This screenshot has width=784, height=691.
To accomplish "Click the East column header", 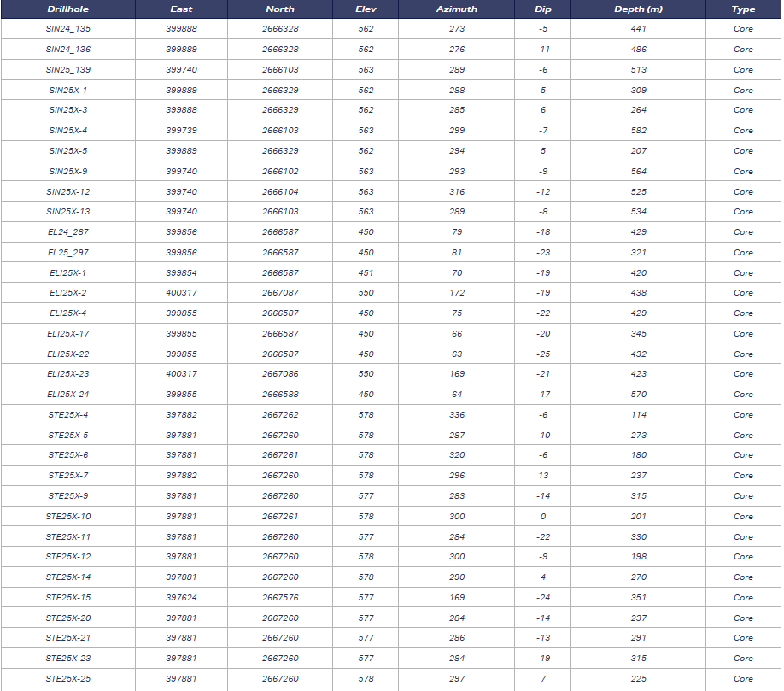I will 181,9.
